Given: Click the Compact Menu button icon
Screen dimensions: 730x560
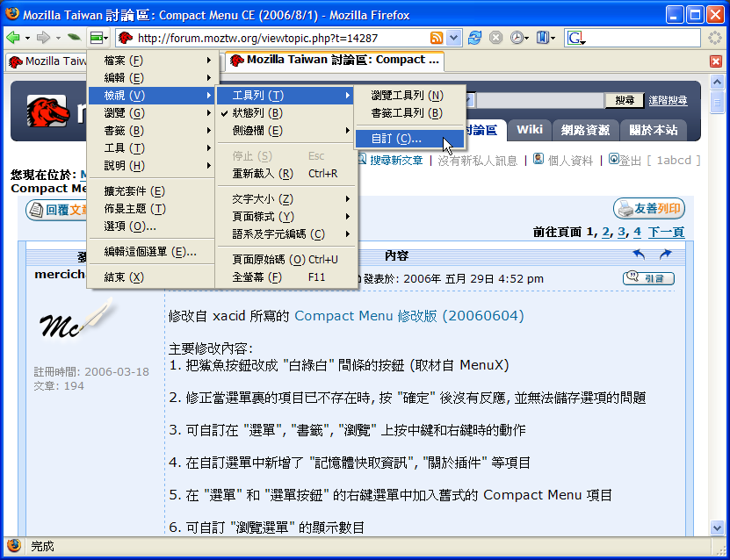Looking at the screenshot, I should pos(98,38).
